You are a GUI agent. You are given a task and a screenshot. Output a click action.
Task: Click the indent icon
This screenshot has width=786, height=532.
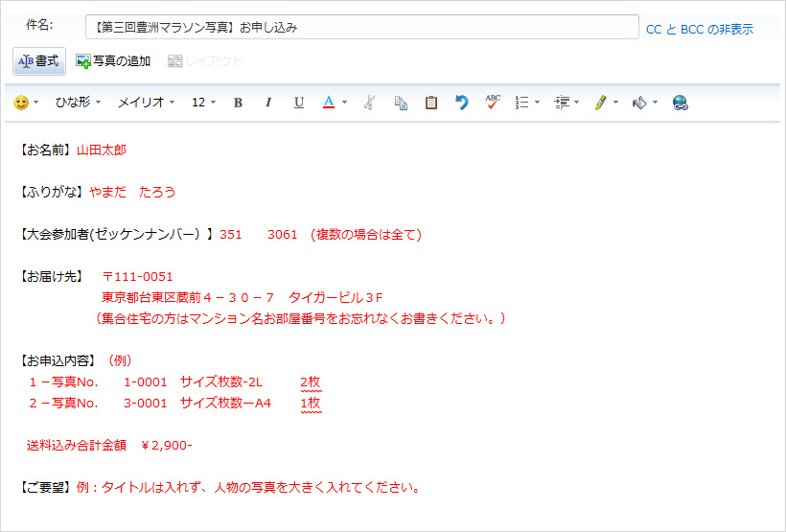coord(562,103)
